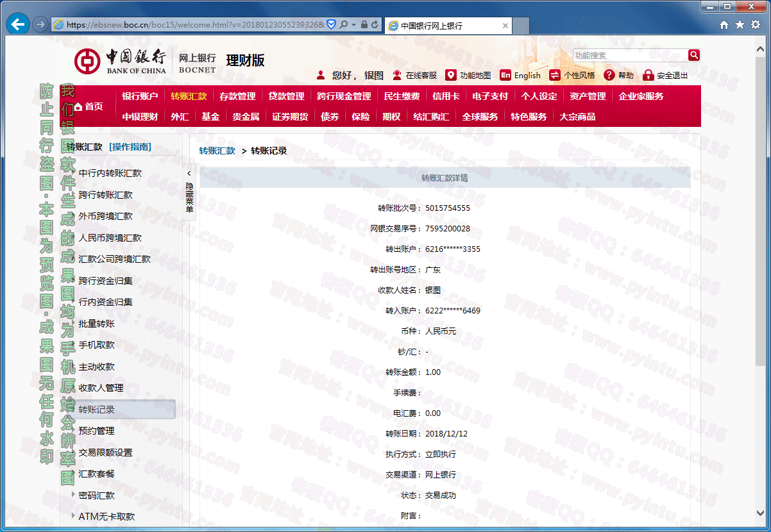The image size is (771, 532).
Task: Open the browser tools gear icon
Action: [755, 24]
